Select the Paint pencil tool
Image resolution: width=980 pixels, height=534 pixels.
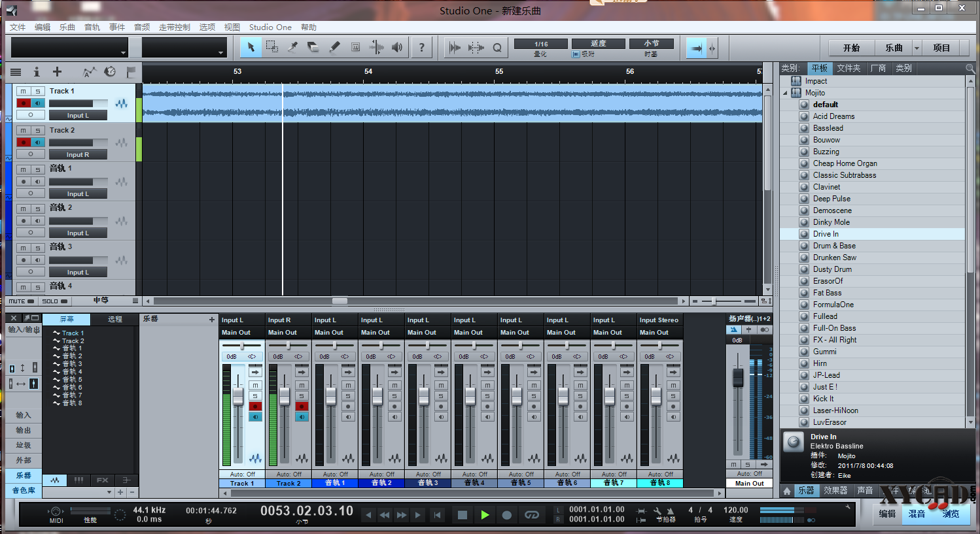[x=334, y=47]
